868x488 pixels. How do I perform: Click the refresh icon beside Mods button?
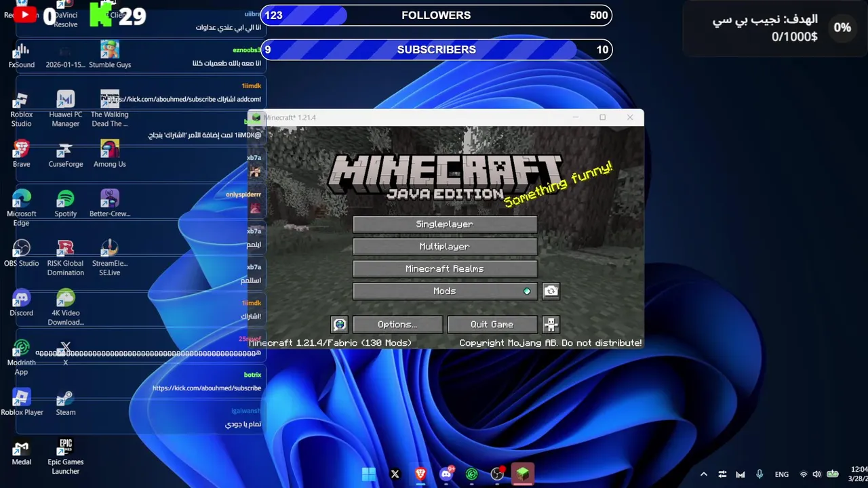pyautogui.click(x=551, y=291)
